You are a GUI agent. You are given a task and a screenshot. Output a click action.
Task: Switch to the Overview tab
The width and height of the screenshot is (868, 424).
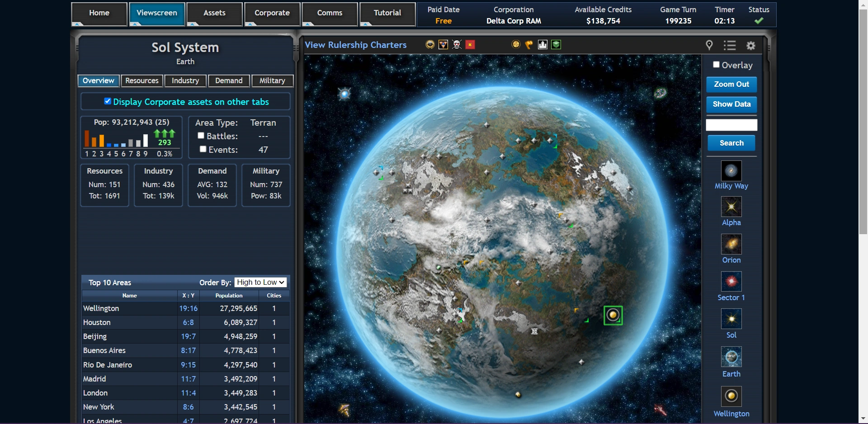(x=99, y=81)
